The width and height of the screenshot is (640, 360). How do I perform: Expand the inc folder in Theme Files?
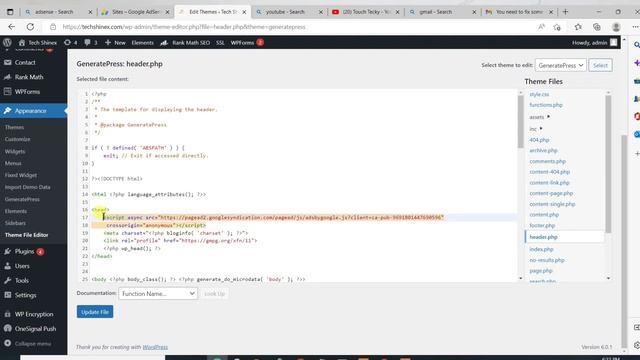(x=536, y=129)
